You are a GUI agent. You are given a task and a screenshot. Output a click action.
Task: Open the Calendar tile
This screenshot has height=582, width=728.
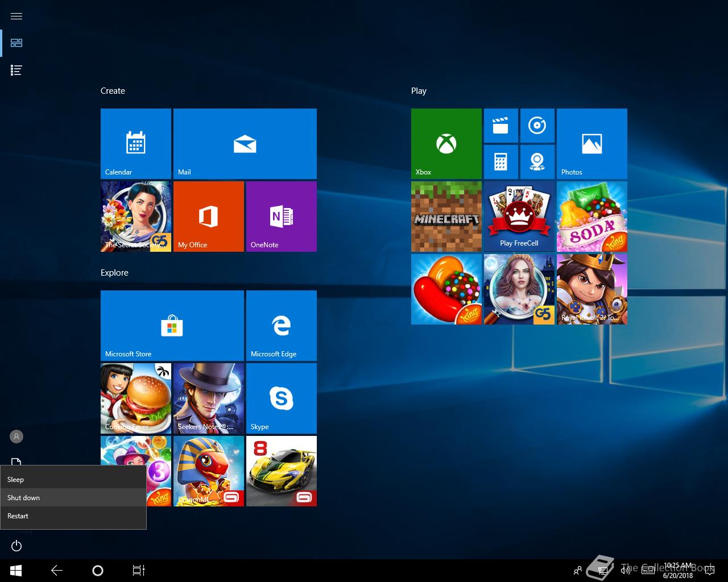[136, 144]
